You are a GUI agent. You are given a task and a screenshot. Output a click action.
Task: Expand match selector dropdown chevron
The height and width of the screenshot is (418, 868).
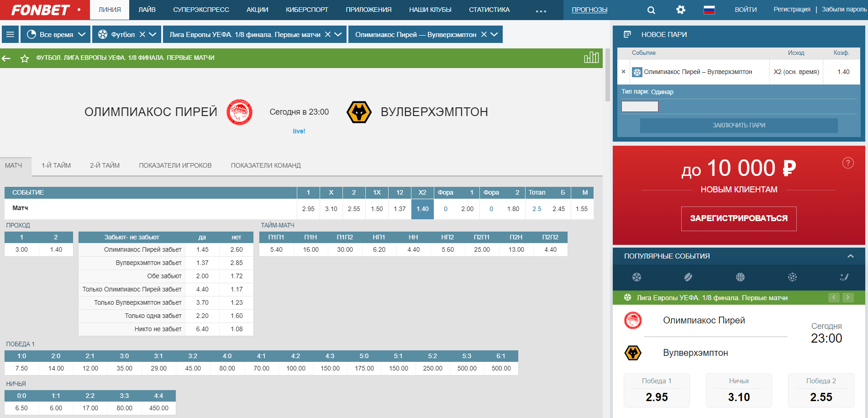494,34
